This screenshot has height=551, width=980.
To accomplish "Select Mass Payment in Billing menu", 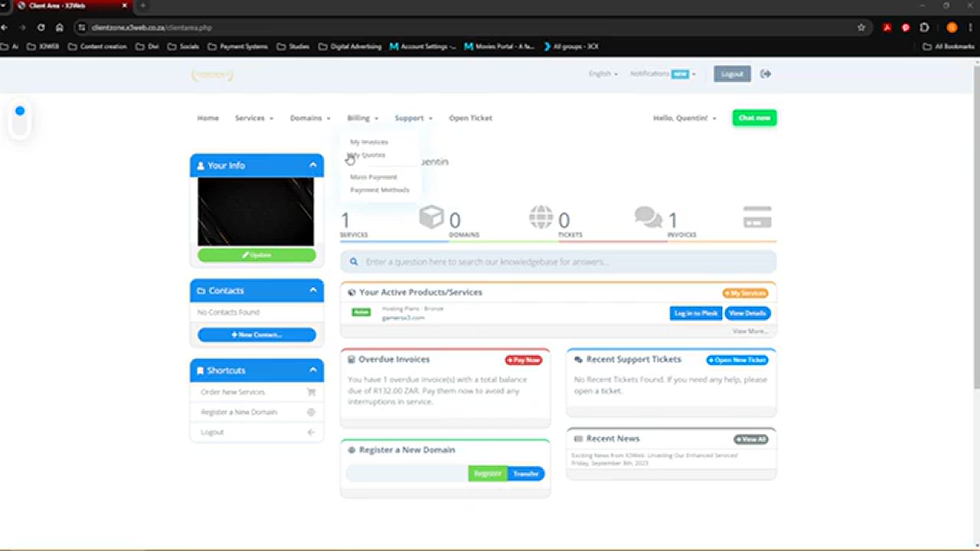I will (x=374, y=177).
